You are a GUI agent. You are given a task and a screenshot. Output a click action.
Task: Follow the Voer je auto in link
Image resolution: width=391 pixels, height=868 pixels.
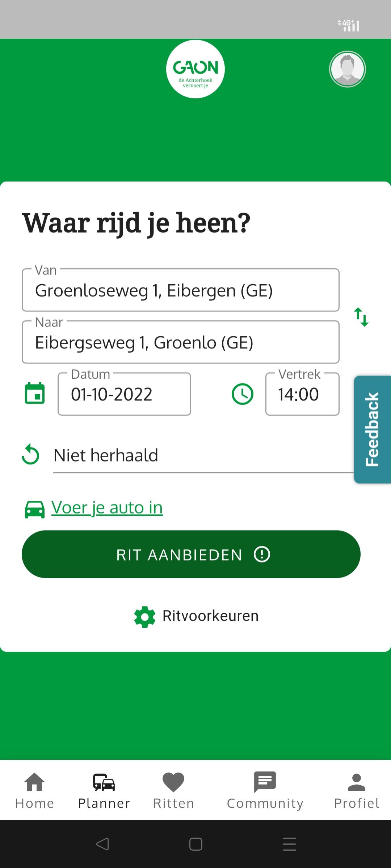107,507
